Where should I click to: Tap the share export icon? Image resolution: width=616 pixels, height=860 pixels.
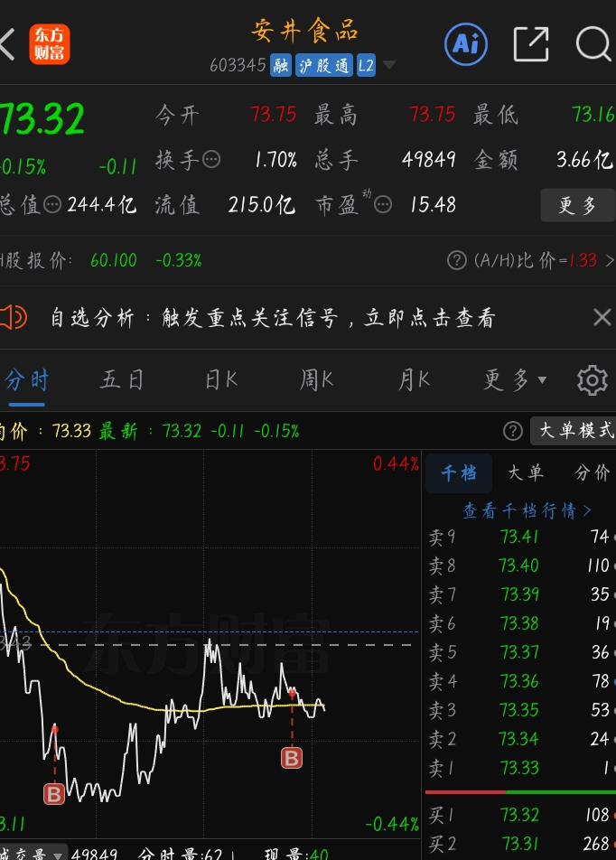click(530, 44)
